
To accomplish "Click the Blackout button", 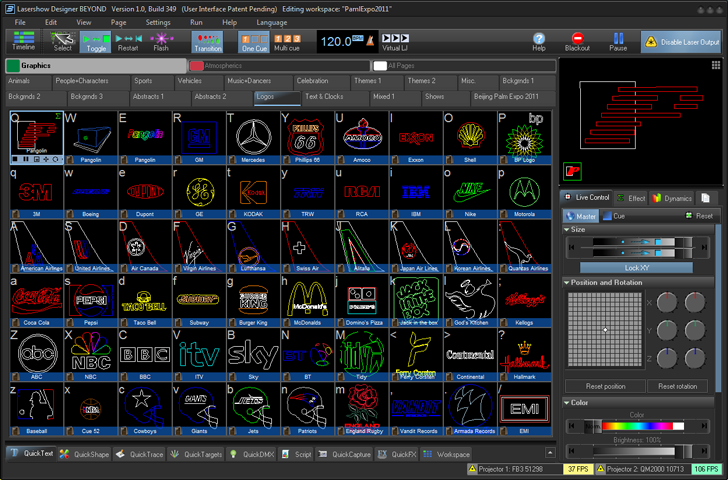I will click(x=577, y=41).
